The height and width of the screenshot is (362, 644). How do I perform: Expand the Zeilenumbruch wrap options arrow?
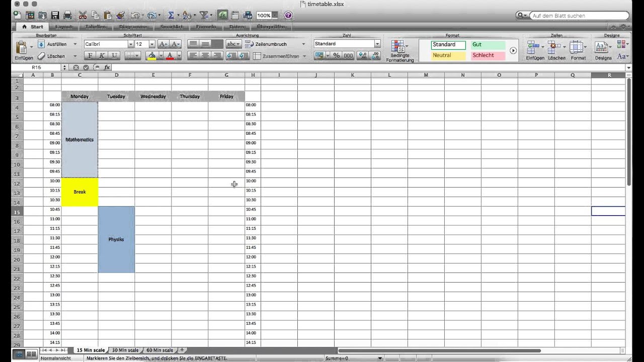[303, 44]
